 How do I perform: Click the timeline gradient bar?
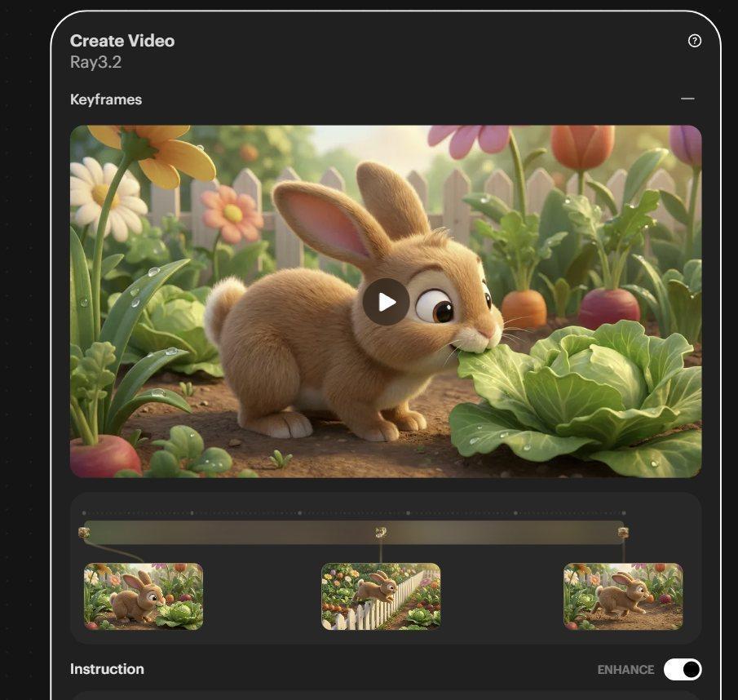[354, 533]
